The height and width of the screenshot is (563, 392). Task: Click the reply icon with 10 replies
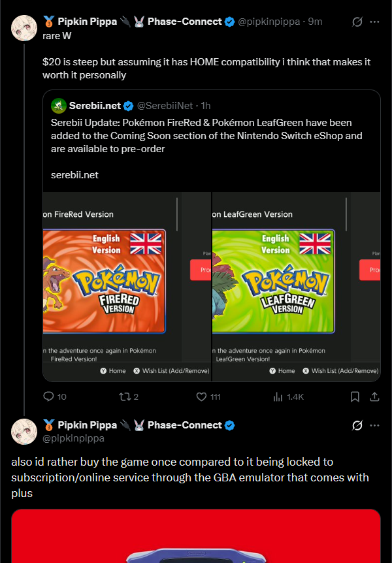pyautogui.click(x=48, y=396)
